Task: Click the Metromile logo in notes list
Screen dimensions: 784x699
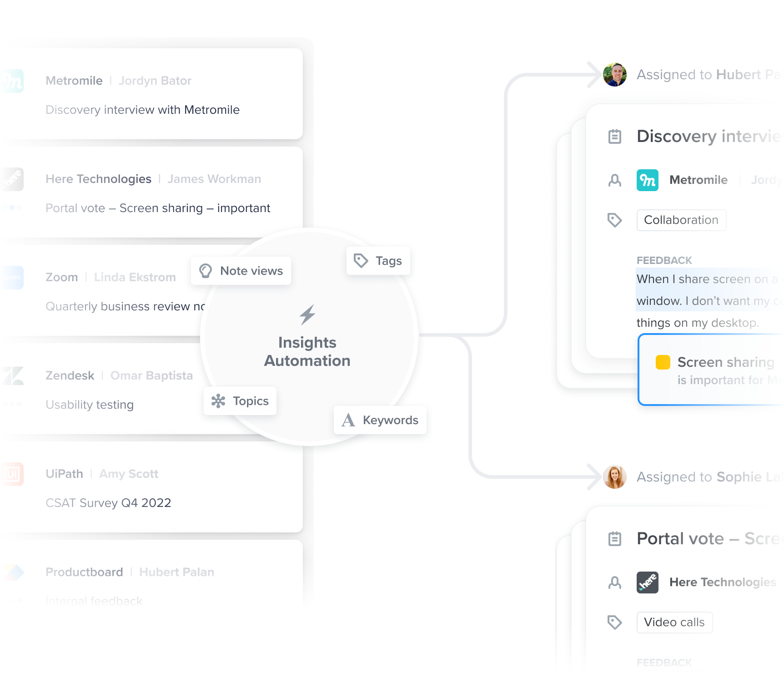Action: (13, 81)
